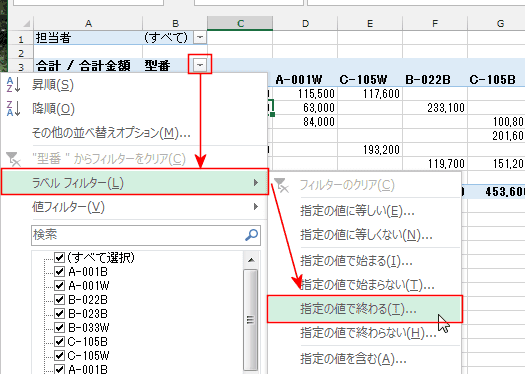Open the 型番 filter dropdown button
Screen dimensions: 525x374
200,65
